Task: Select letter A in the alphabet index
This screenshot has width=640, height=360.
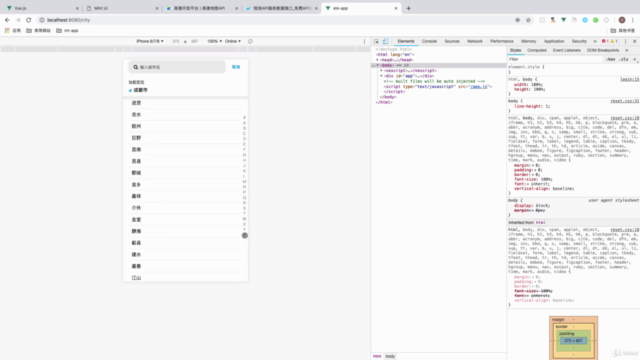Action: coord(244,123)
